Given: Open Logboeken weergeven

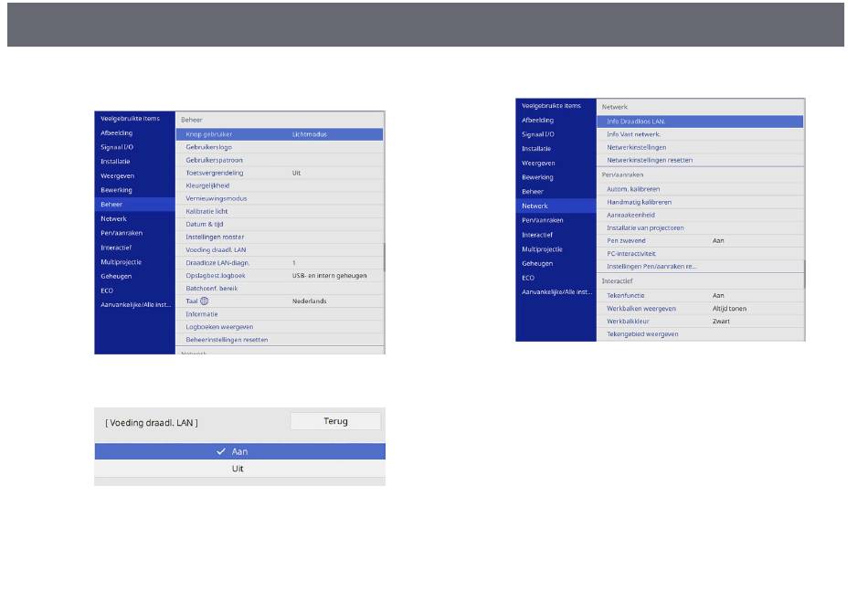Looking at the screenshot, I should [x=280, y=327].
